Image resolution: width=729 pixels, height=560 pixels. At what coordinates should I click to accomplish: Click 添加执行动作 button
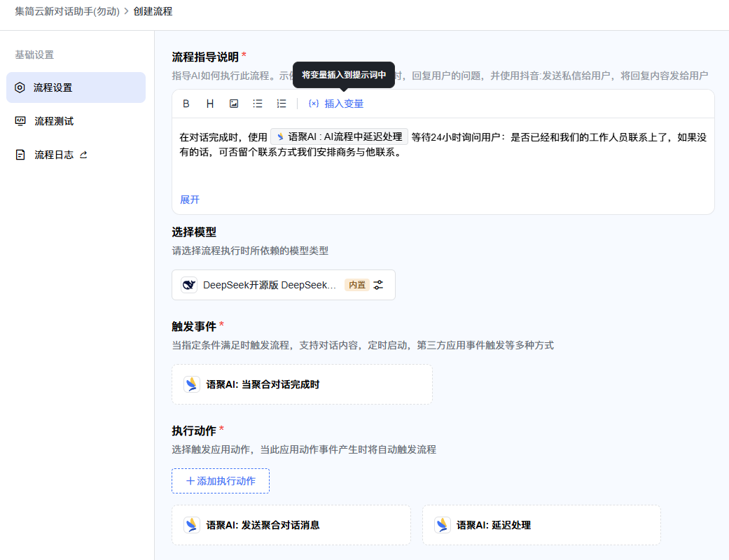[221, 481]
